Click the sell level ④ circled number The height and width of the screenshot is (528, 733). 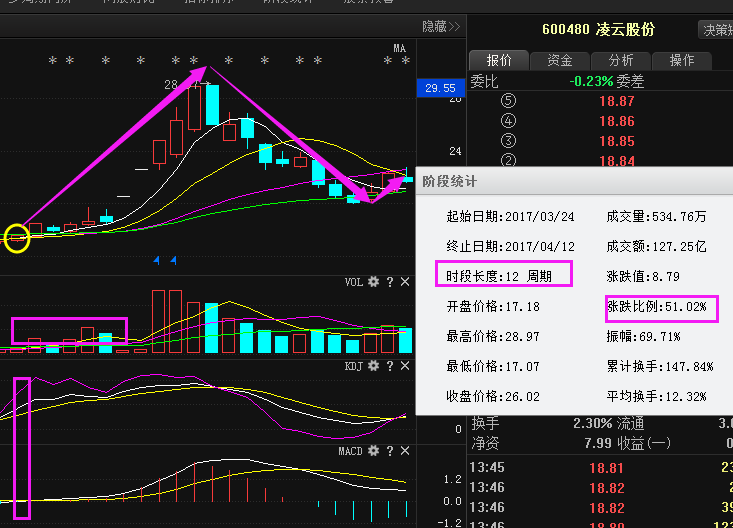click(508, 121)
